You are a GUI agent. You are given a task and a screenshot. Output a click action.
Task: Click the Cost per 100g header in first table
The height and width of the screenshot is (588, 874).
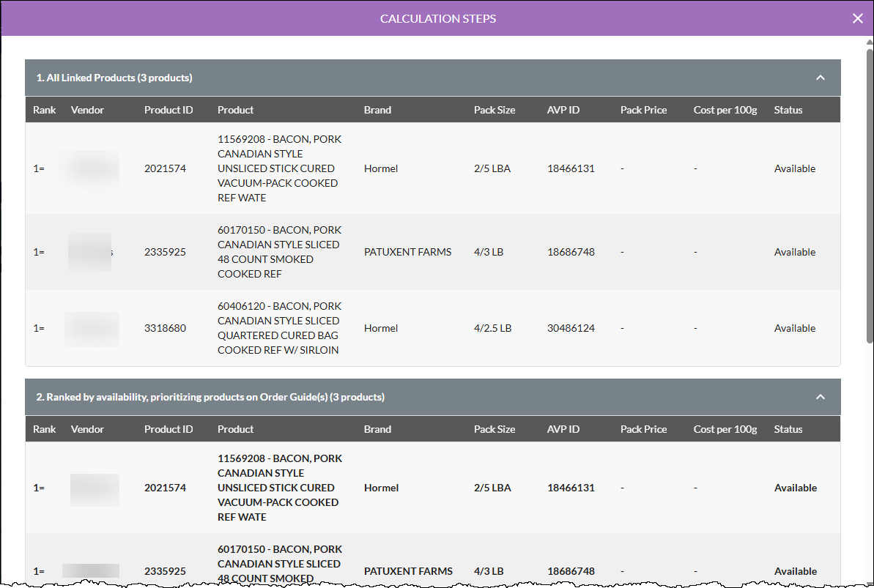click(725, 110)
